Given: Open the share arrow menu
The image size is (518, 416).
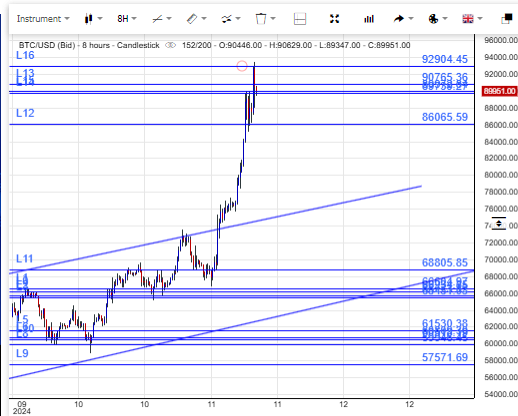Looking at the screenshot, I should [403, 19].
